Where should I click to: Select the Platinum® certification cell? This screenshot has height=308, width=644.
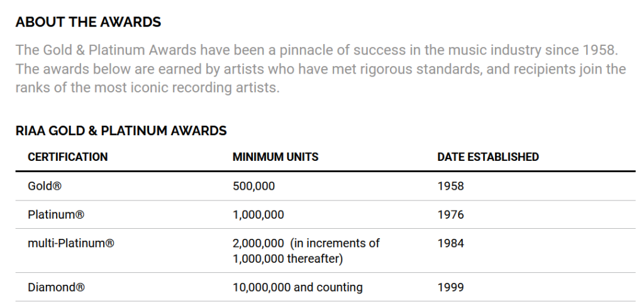click(56, 215)
